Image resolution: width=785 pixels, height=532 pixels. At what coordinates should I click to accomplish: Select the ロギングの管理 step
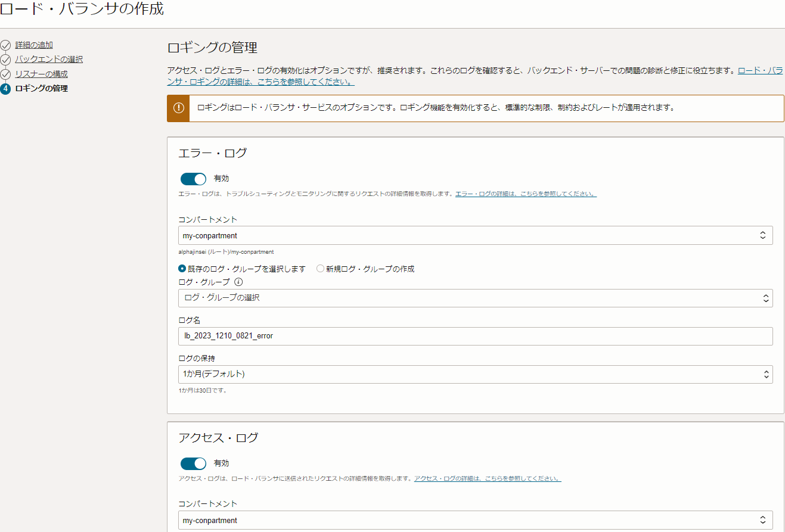[41, 89]
